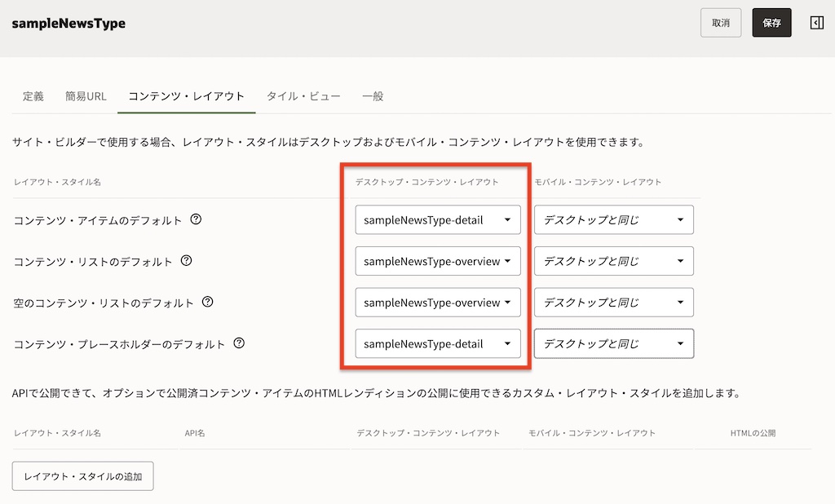
Task: Switch to the 定義 tab
Action: click(x=33, y=96)
